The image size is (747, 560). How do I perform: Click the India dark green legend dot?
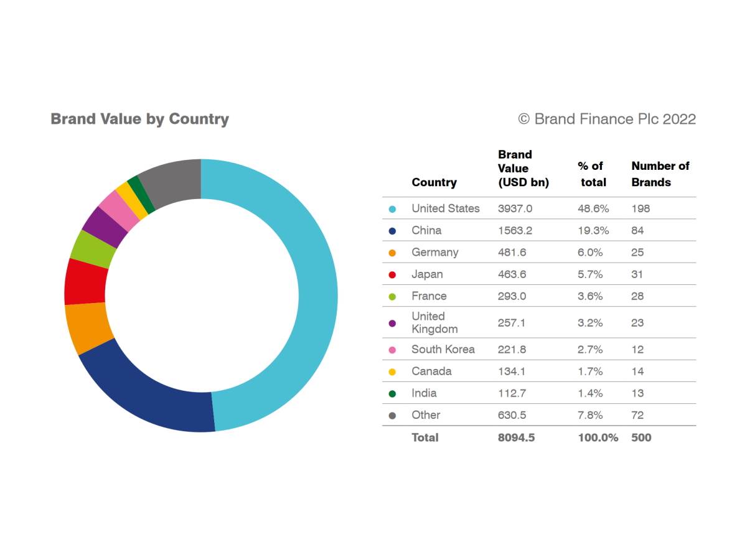[392, 393]
